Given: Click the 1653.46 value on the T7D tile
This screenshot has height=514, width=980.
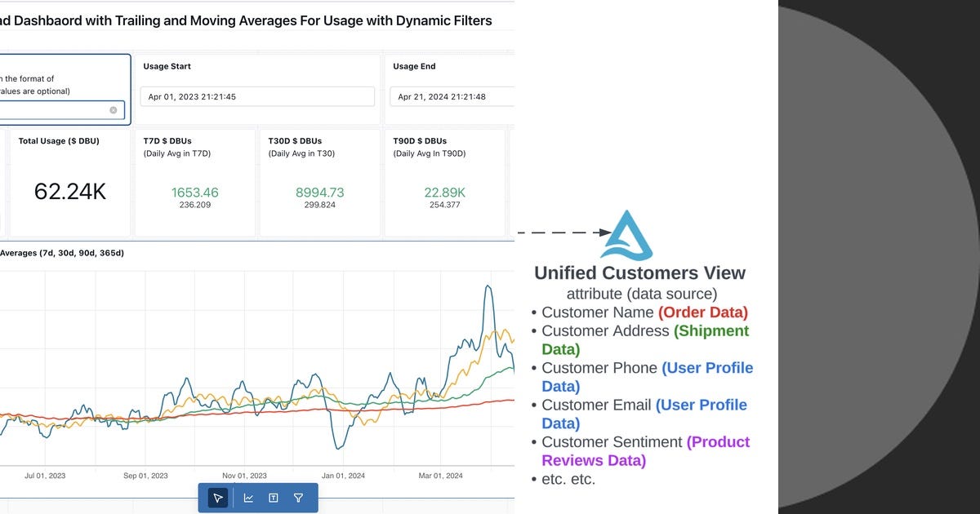Looking at the screenshot, I should pyautogui.click(x=194, y=193).
